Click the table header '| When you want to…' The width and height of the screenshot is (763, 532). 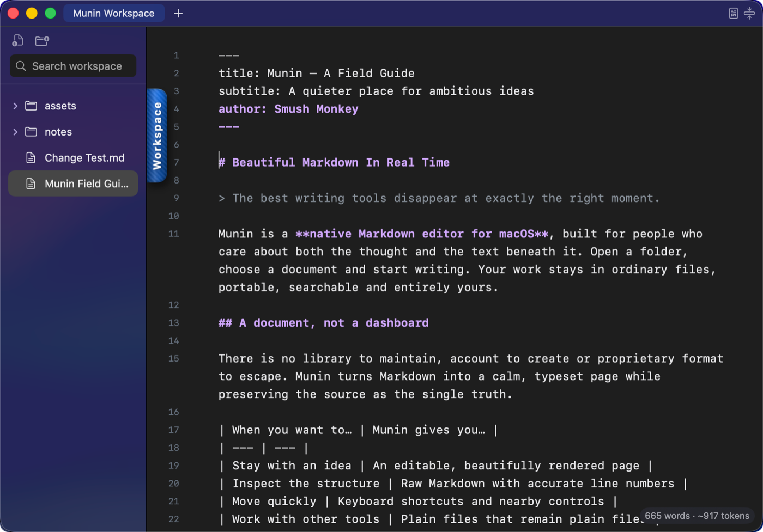(x=359, y=430)
